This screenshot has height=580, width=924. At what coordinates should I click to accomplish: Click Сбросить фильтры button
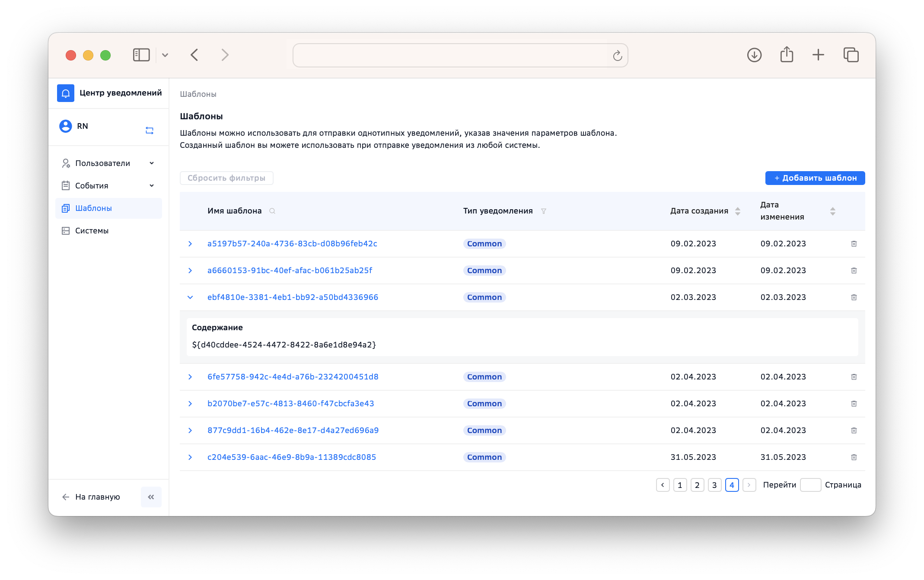(x=226, y=178)
